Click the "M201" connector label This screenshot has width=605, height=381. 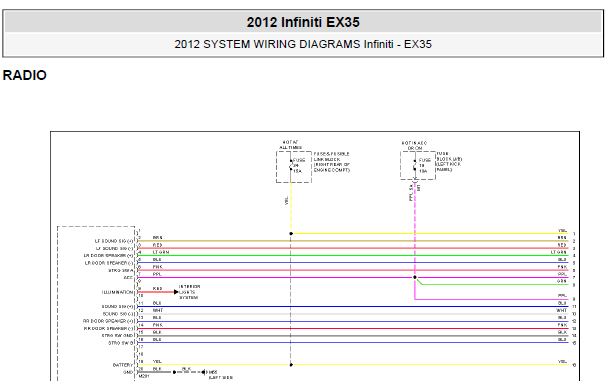[144, 376]
